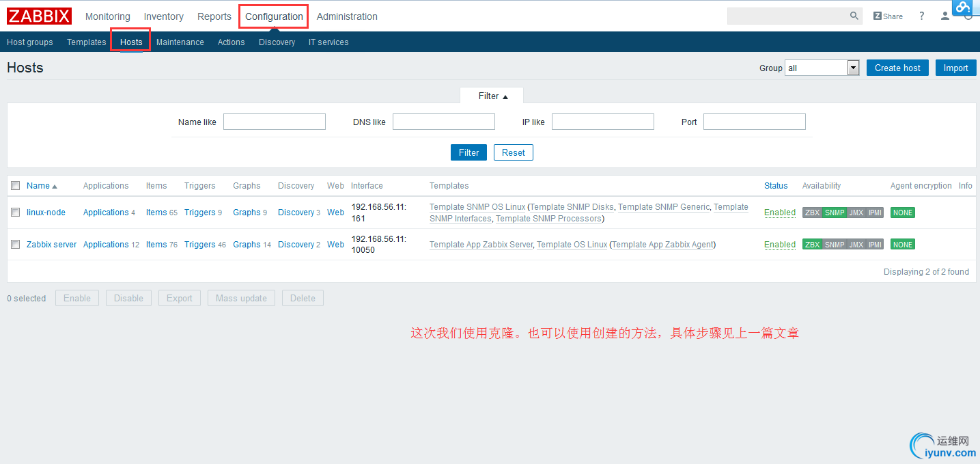
Task: Click JMX availability badge for linux-node
Action: 856,213
